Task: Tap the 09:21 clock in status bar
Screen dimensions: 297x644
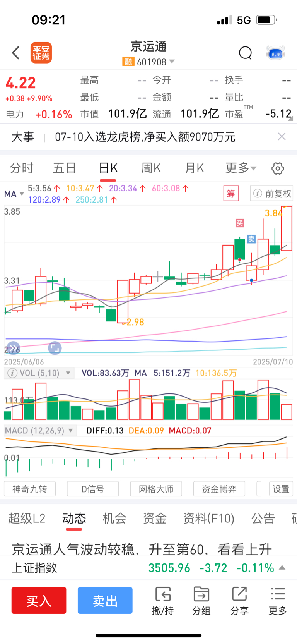Action: pos(49,20)
